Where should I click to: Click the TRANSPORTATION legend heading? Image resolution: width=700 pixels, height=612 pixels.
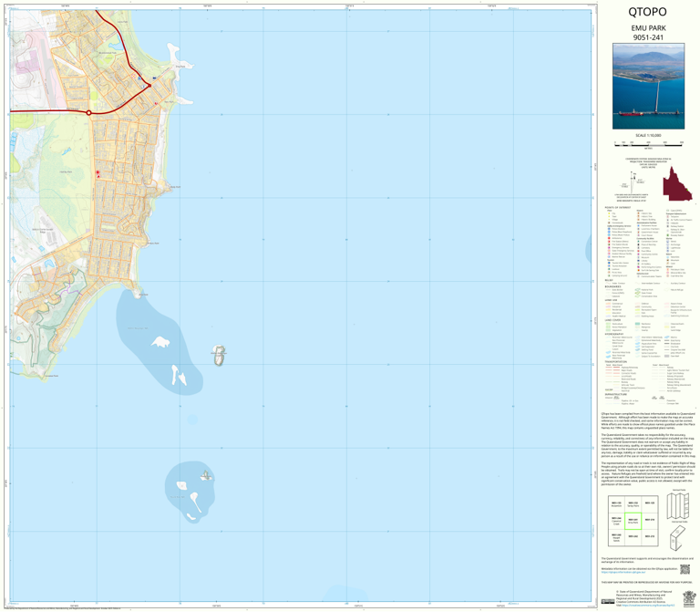coord(616,362)
